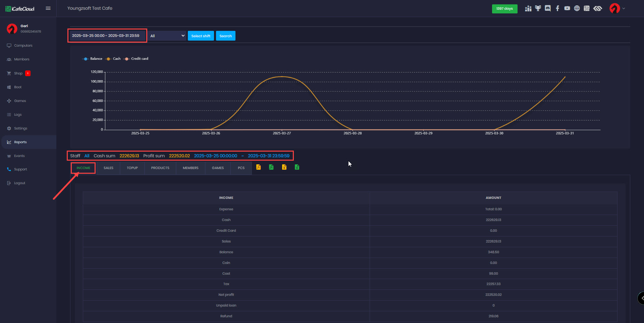Open Computers in the sidebar
This screenshot has height=323, width=644.
(x=23, y=46)
